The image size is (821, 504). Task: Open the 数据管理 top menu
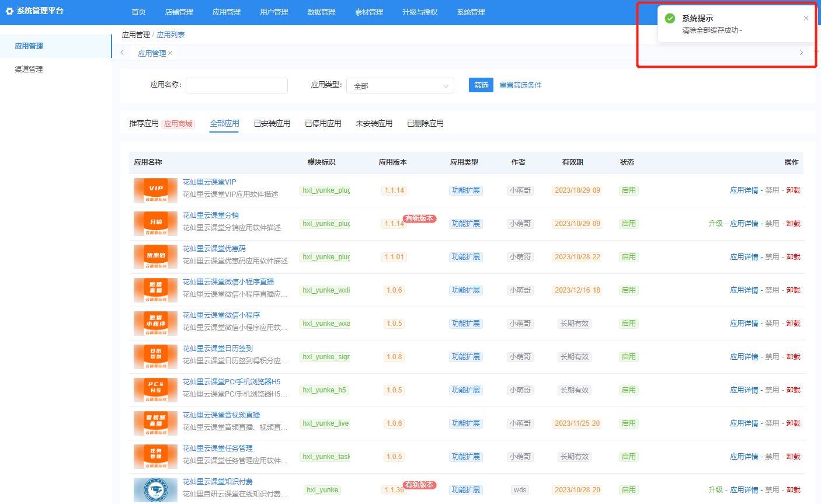321,12
